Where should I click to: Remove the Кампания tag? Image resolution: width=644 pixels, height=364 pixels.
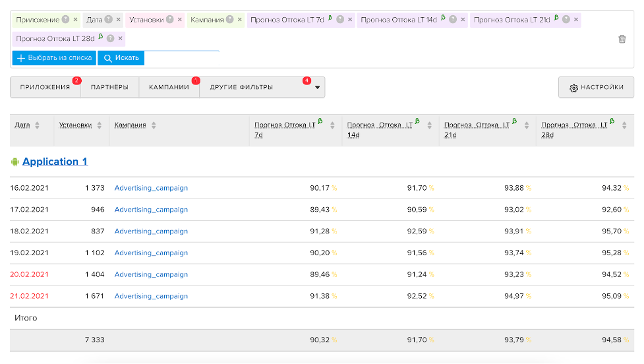click(240, 19)
